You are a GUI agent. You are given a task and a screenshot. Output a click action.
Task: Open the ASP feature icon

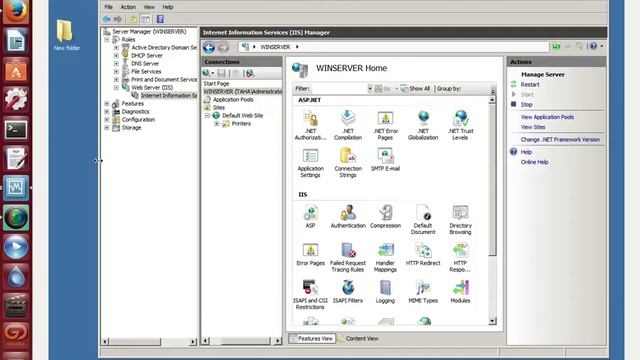pos(310,217)
